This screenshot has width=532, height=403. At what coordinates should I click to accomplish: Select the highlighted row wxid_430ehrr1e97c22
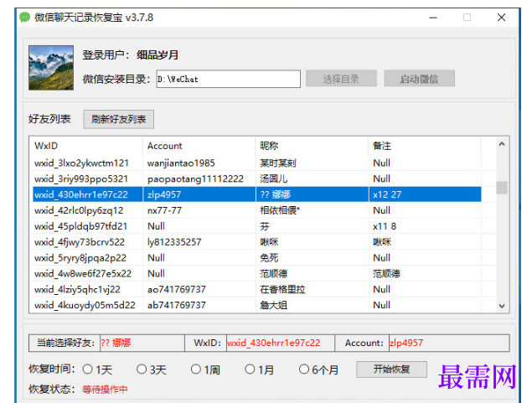point(257,194)
